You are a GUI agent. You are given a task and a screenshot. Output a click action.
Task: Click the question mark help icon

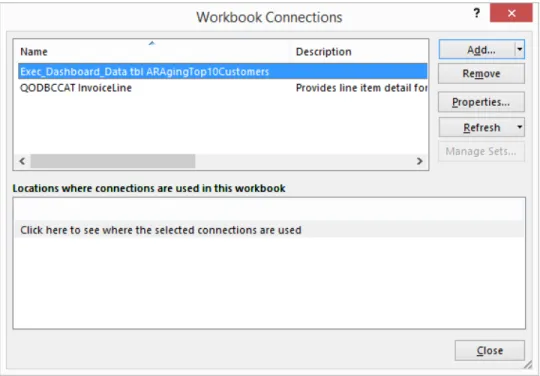click(477, 13)
